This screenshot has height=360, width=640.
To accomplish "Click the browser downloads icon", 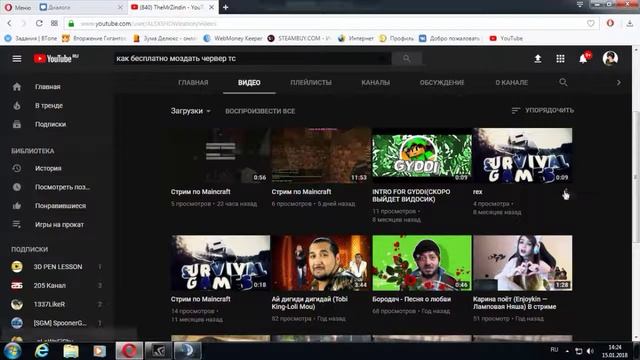I will pos(630,23).
